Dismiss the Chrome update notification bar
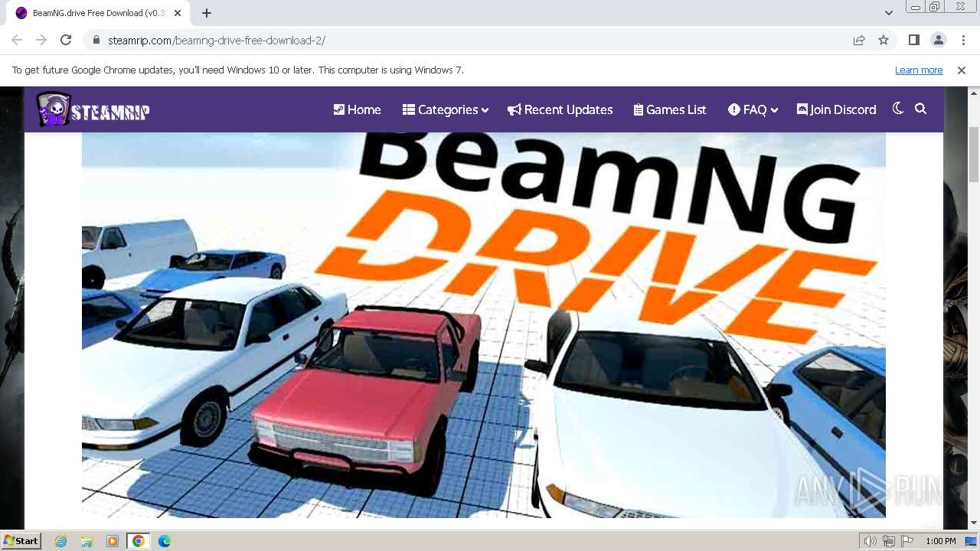 pyautogui.click(x=962, y=70)
